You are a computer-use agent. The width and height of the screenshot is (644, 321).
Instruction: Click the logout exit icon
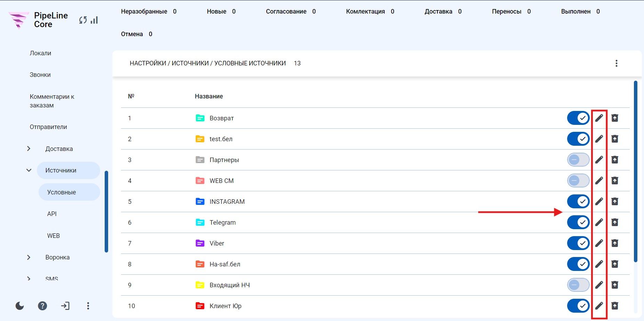65,306
